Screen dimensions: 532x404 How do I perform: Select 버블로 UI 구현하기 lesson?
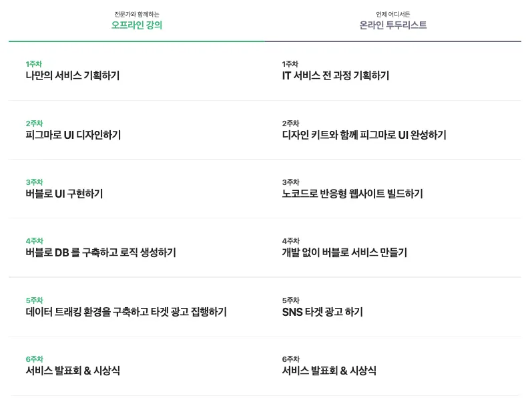(64, 194)
